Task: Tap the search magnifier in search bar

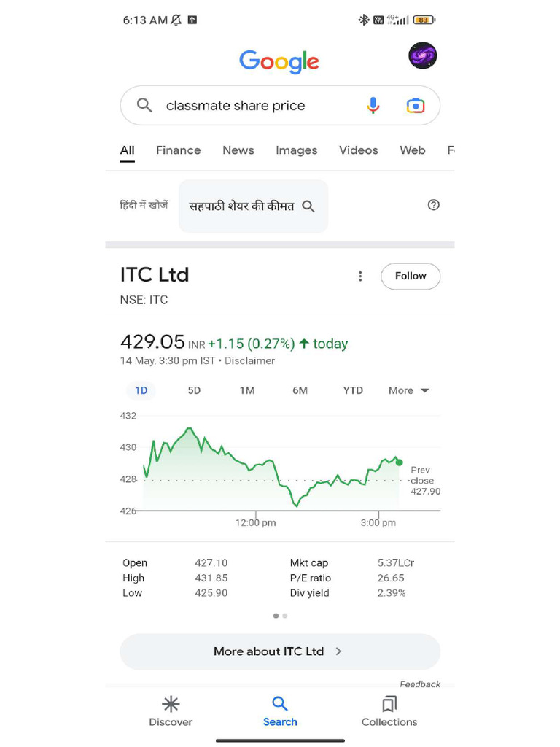Action: (x=145, y=106)
